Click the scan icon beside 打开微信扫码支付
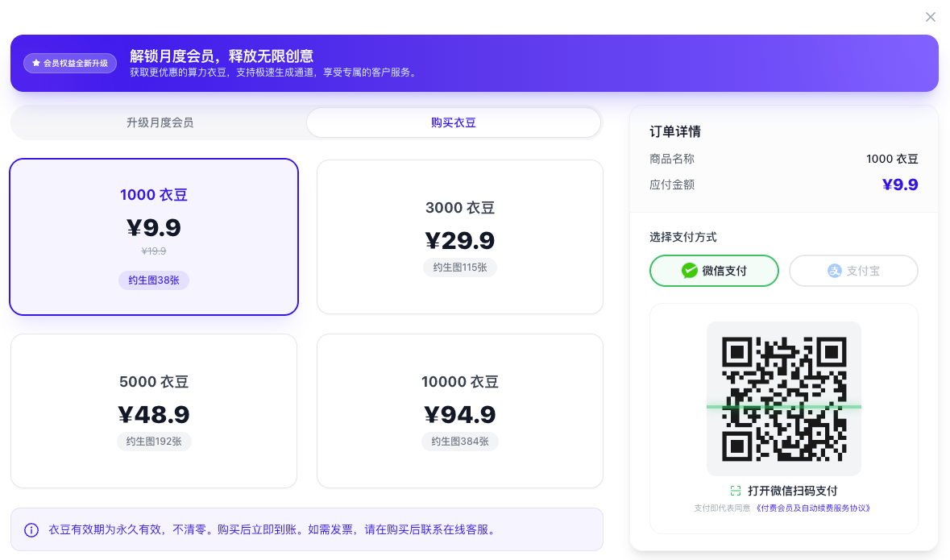 [x=736, y=491]
